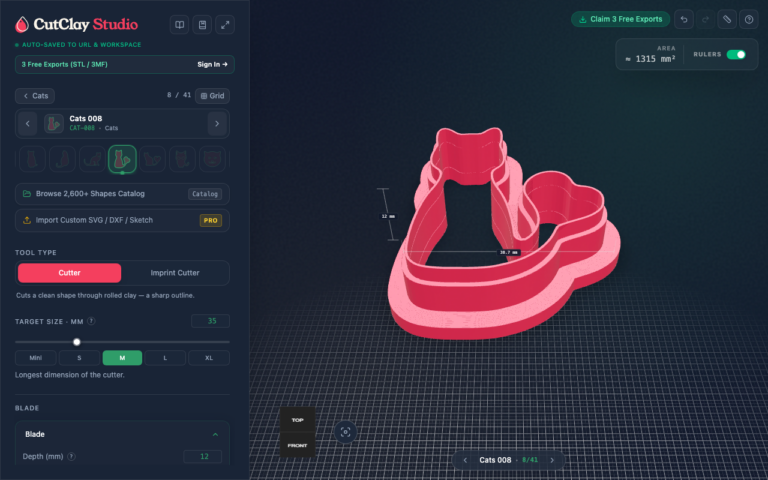This screenshot has height=480, width=768.
Task: Click the Catalog badge
Action: pyautogui.click(x=205, y=194)
